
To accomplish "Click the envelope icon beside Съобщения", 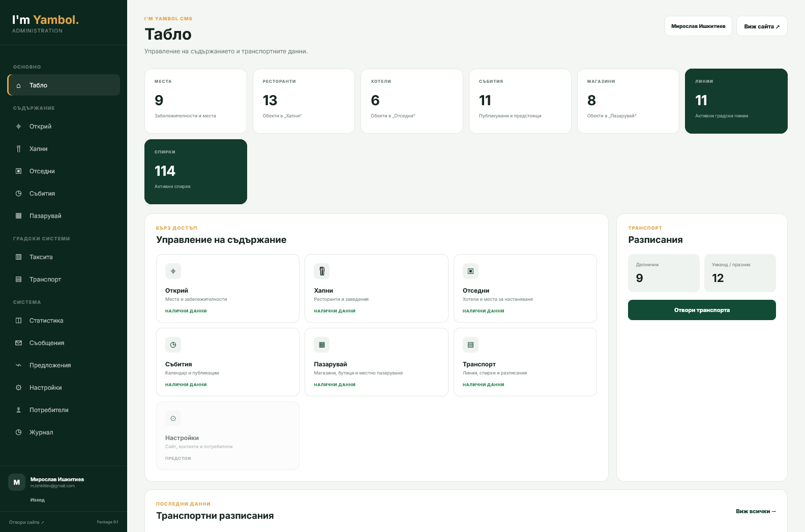I will [x=19, y=343].
